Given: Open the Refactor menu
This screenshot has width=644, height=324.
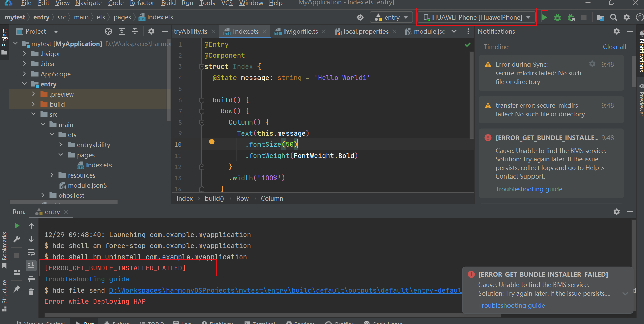Looking at the screenshot, I should pyautogui.click(x=142, y=3).
